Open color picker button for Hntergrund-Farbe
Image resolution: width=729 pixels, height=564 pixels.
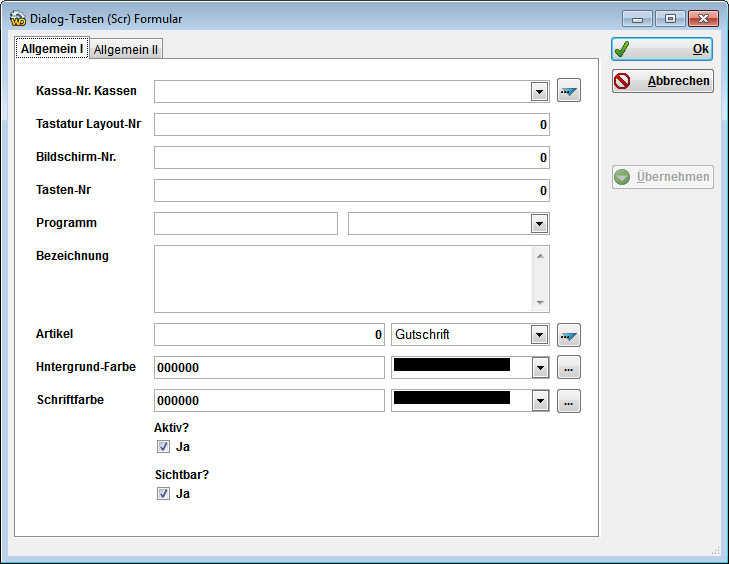pos(569,368)
